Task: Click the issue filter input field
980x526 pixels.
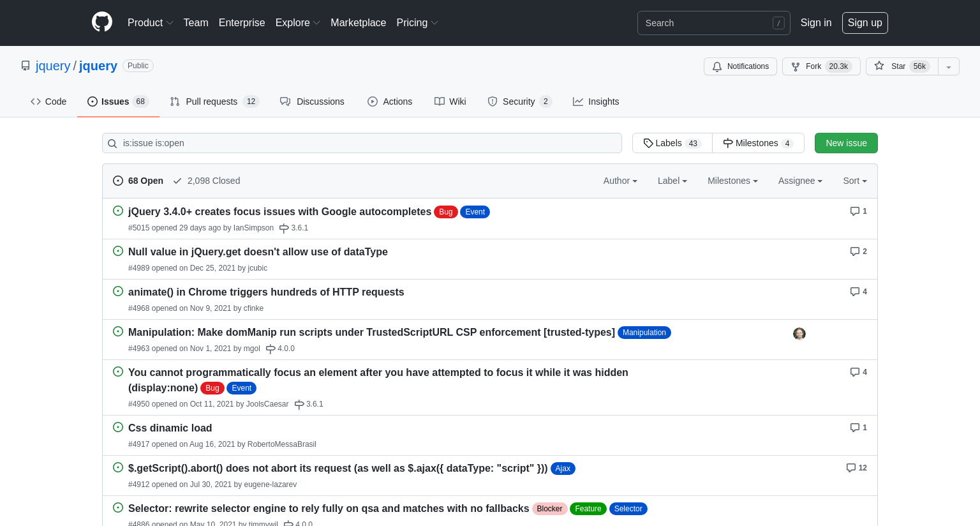Action: tap(362, 143)
